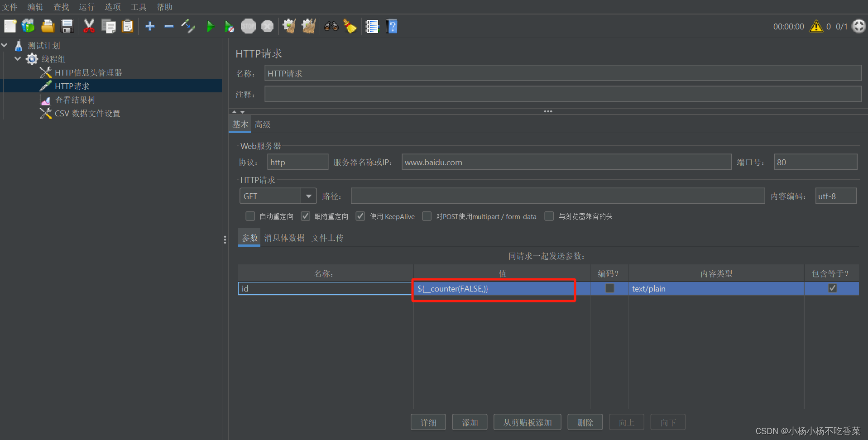868x440 pixels.
Task: Paste element from clipboard icon
Action: [128, 26]
